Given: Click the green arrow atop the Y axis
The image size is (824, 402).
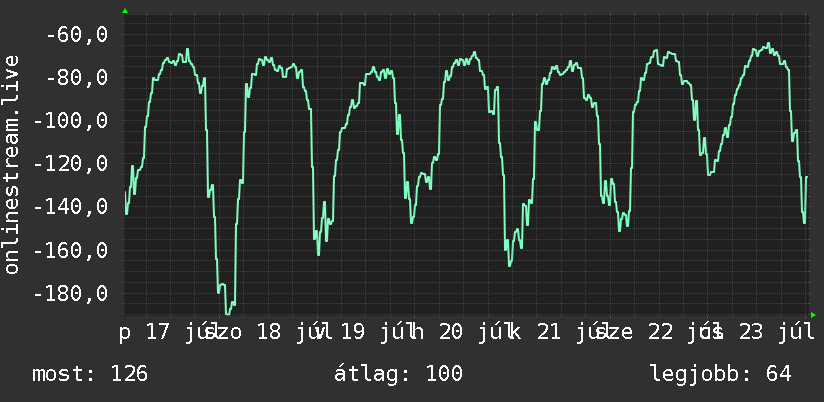Looking at the screenshot, I should click(x=125, y=11).
